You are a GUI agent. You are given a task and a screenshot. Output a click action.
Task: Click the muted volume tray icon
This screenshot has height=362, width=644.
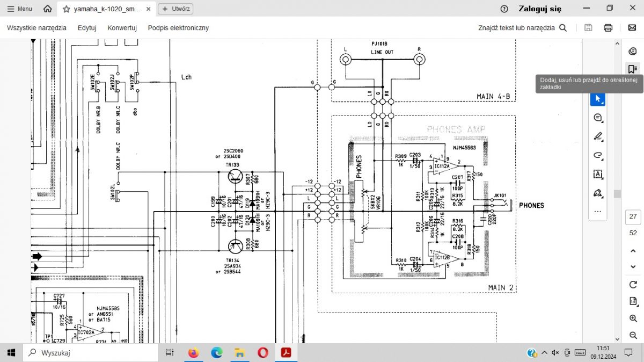click(x=555, y=353)
